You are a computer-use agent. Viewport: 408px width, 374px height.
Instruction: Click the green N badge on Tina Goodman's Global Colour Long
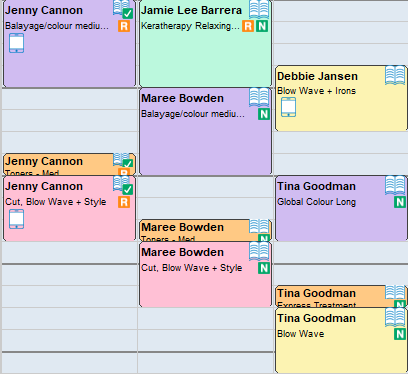400,202
